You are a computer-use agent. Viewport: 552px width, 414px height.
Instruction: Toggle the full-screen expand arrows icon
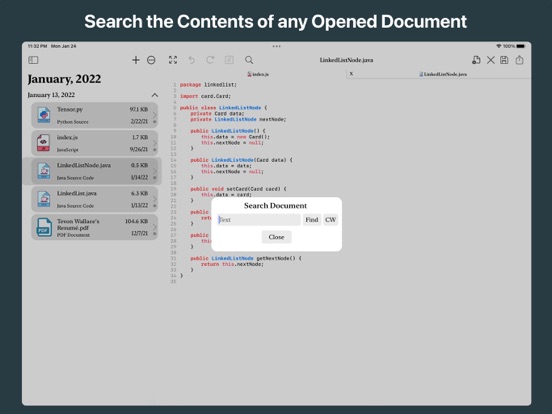pos(173,60)
